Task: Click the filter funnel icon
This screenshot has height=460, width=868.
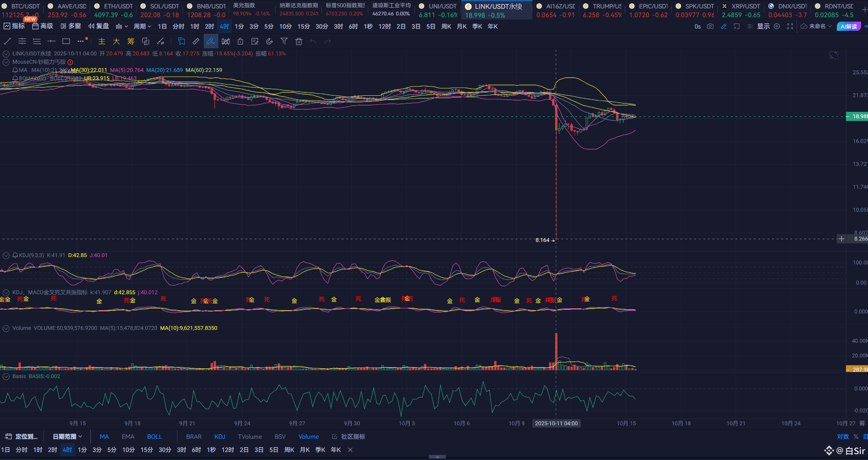Action: [x=284, y=41]
